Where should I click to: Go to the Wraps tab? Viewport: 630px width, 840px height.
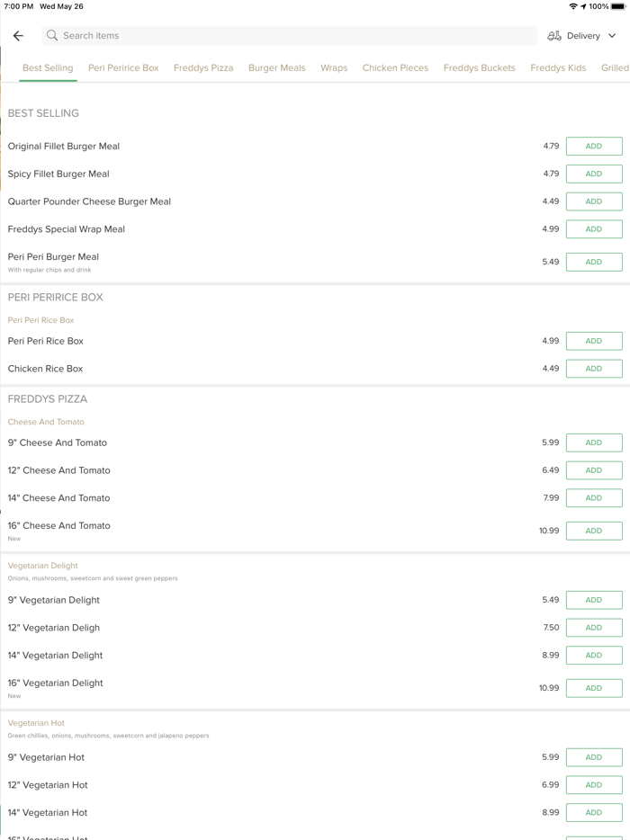(334, 67)
